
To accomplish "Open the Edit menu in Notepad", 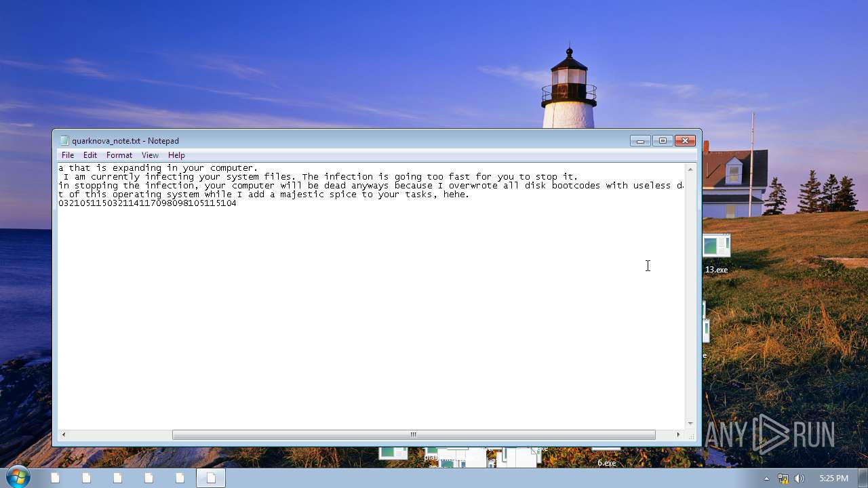I will tap(90, 155).
